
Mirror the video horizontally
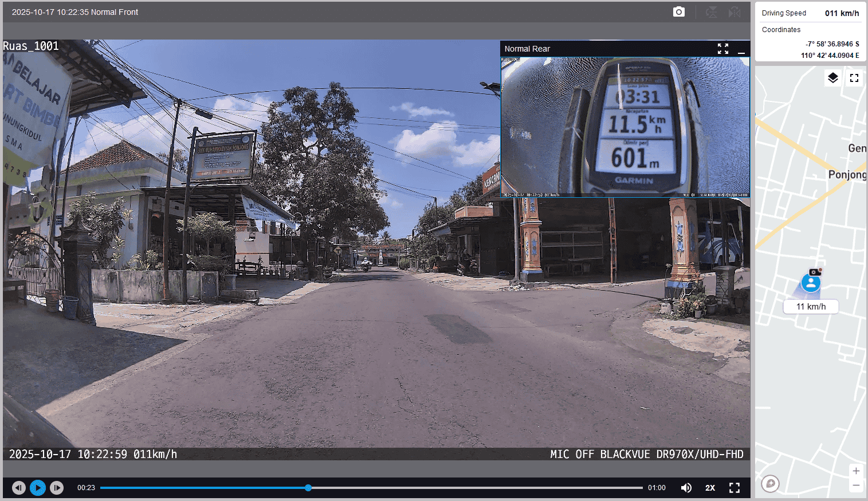click(x=735, y=12)
